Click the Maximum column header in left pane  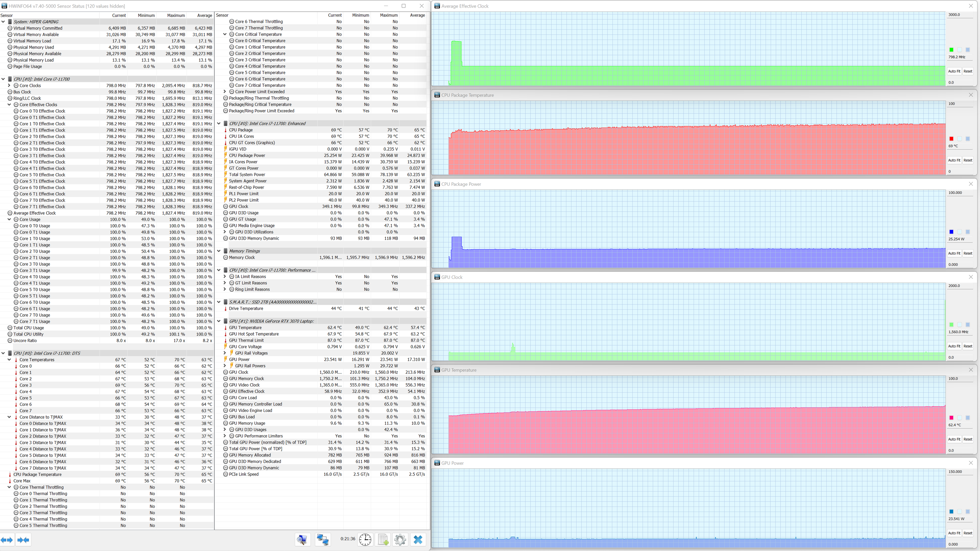coord(176,15)
